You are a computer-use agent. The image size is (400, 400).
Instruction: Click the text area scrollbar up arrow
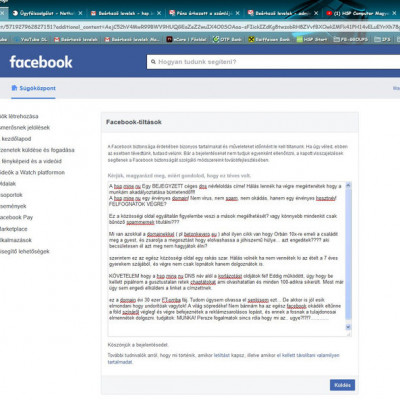[x=348, y=185]
